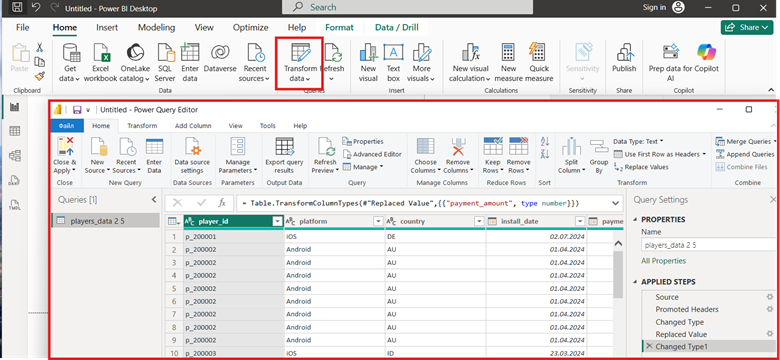Switch to Model view in left sidebar
Viewport: 780px width, 360px height.
click(15, 156)
